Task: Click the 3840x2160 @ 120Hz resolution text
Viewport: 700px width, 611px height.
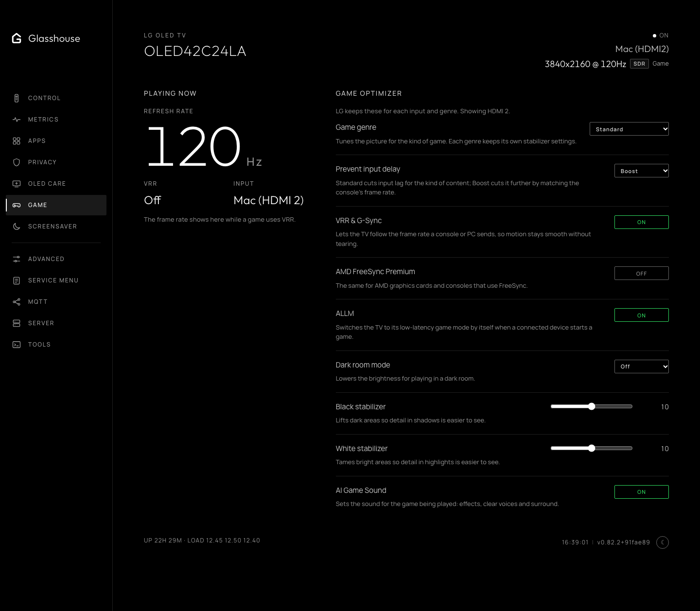Action: (x=585, y=64)
